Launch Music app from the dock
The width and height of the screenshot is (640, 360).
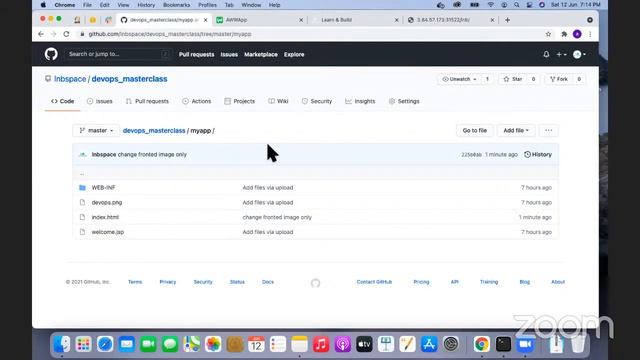tap(321, 344)
